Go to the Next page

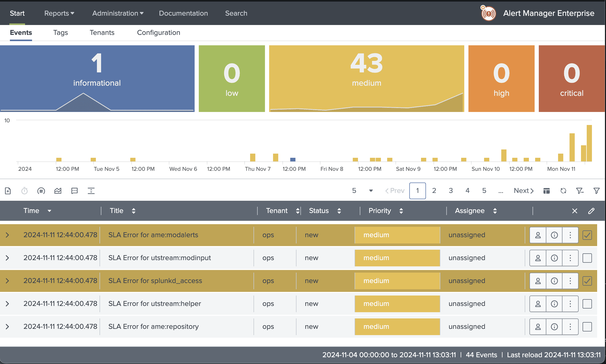(524, 191)
